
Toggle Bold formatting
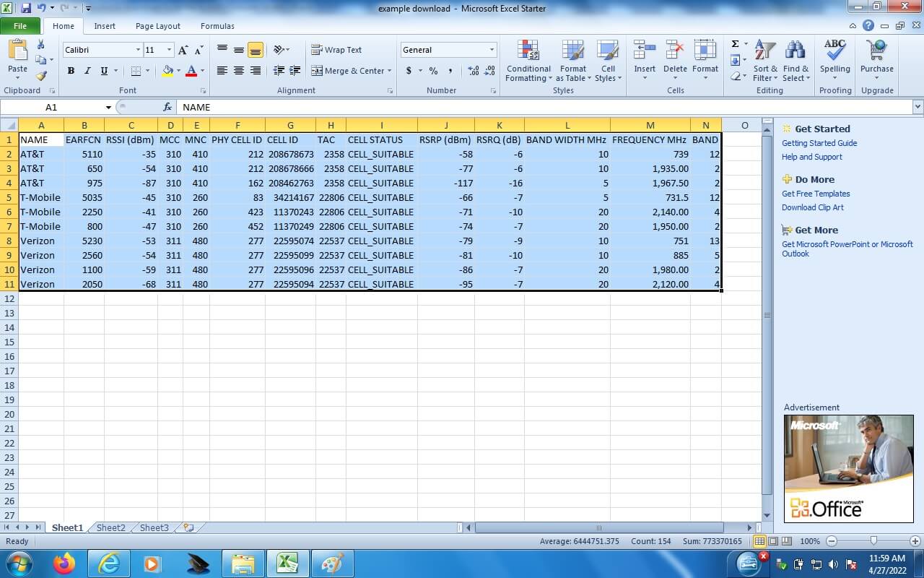pos(71,71)
